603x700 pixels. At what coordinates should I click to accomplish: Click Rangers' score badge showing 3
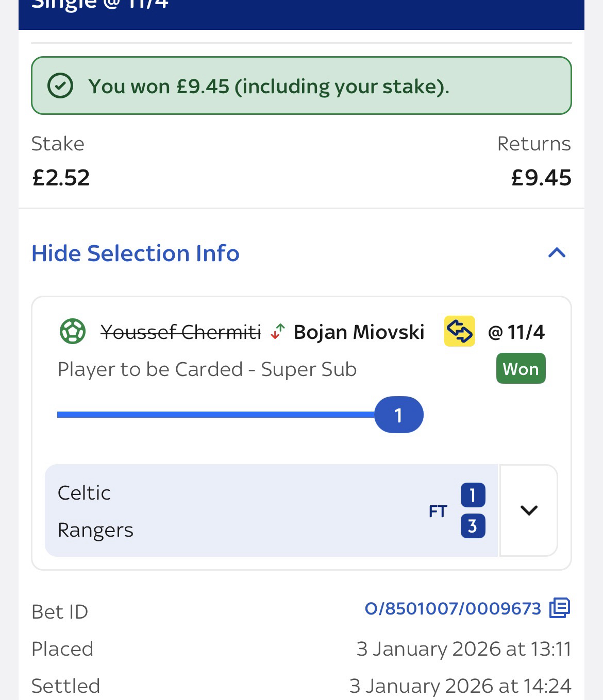pyautogui.click(x=473, y=526)
